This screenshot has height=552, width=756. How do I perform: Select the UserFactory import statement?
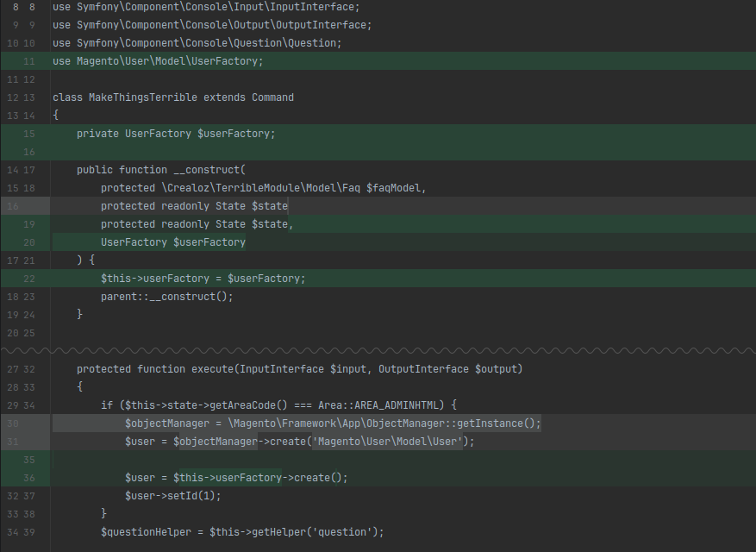[158, 60]
